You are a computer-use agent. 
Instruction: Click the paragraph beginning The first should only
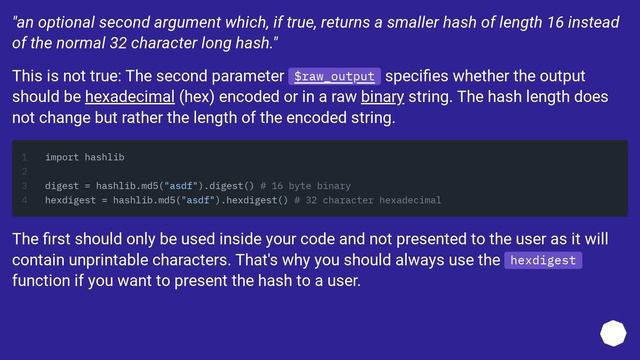coord(310,260)
